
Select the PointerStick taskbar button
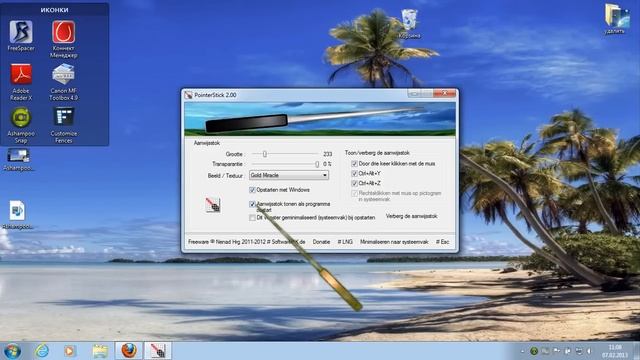point(158,351)
